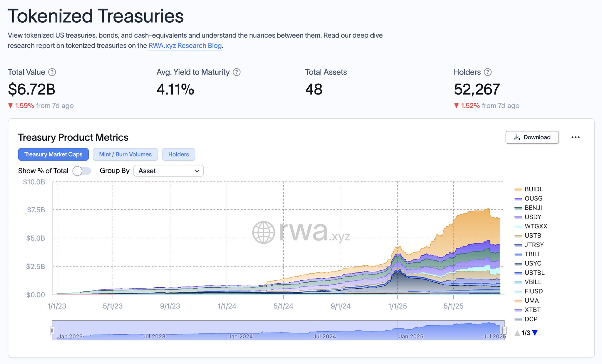The width and height of the screenshot is (602, 364).
Task: Toggle USDY series in chart legend
Action: pos(528,217)
